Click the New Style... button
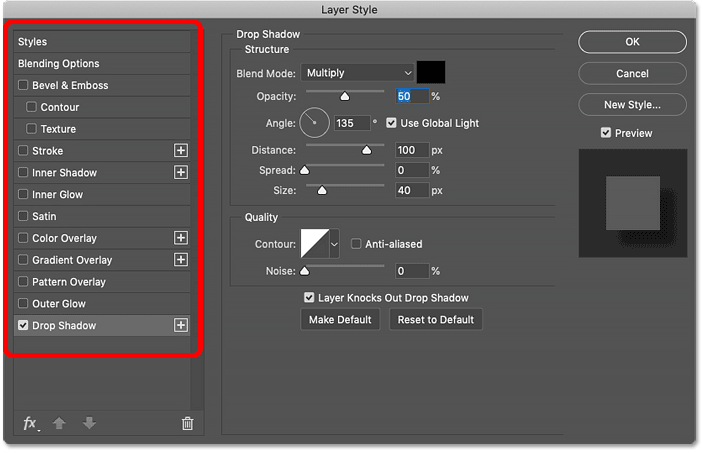This screenshot has width=704, height=453. click(632, 105)
